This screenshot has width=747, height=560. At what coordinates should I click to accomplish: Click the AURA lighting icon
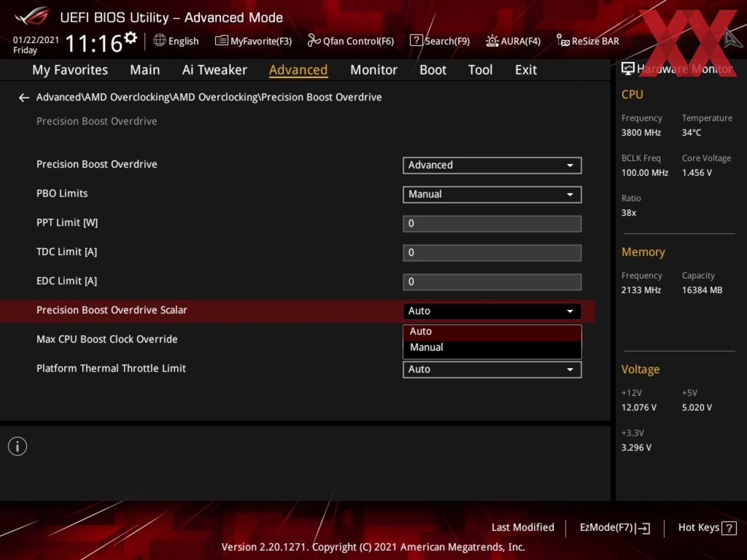click(492, 41)
